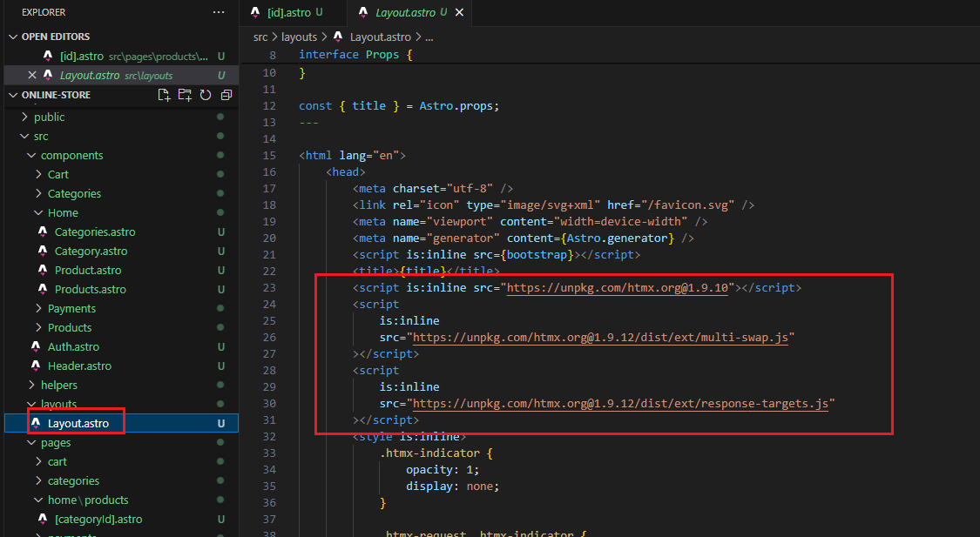This screenshot has width=980, height=537.
Task: Click Astro icon beside Product.astro file
Action: pos(43,270)
